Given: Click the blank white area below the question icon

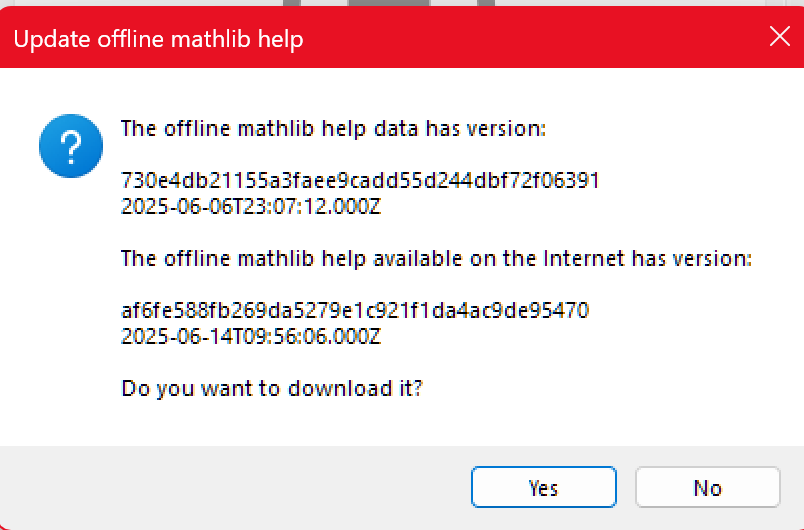Looking at the screenshot, I should point(70,300).
